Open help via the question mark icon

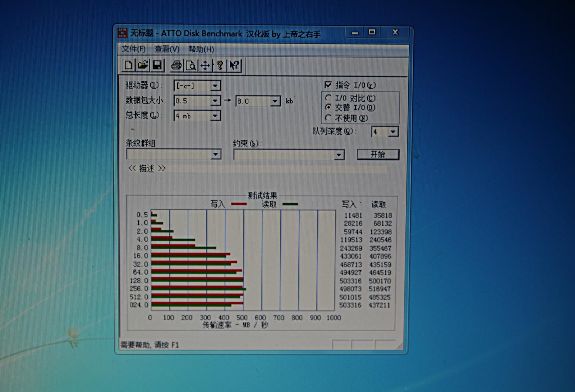(219, 65)
